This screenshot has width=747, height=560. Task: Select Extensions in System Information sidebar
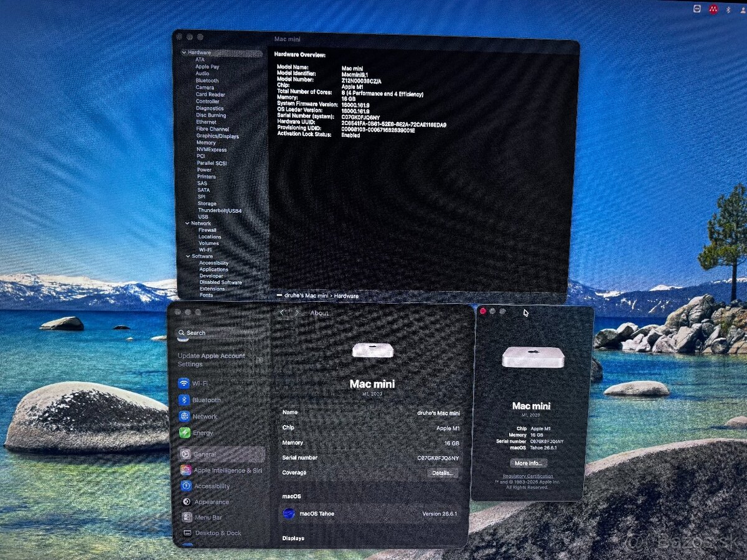212,289
